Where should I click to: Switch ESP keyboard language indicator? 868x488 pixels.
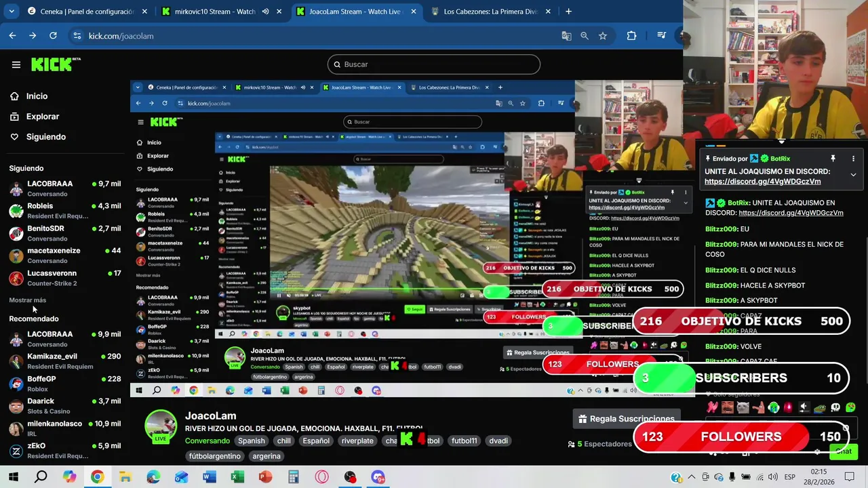click(789, 477)
